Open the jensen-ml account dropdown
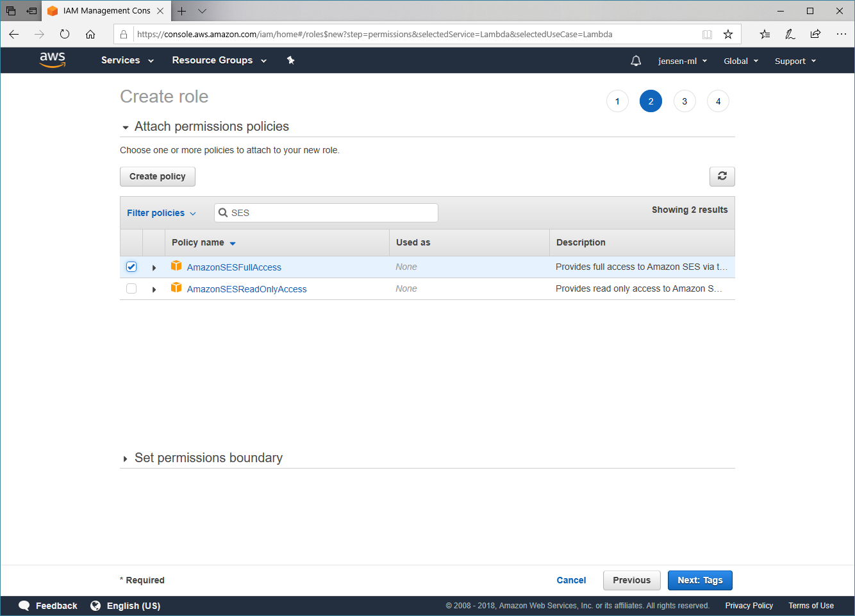Image resolution: width=855 pixels, height=616 pixels. (x=682, y=61)
